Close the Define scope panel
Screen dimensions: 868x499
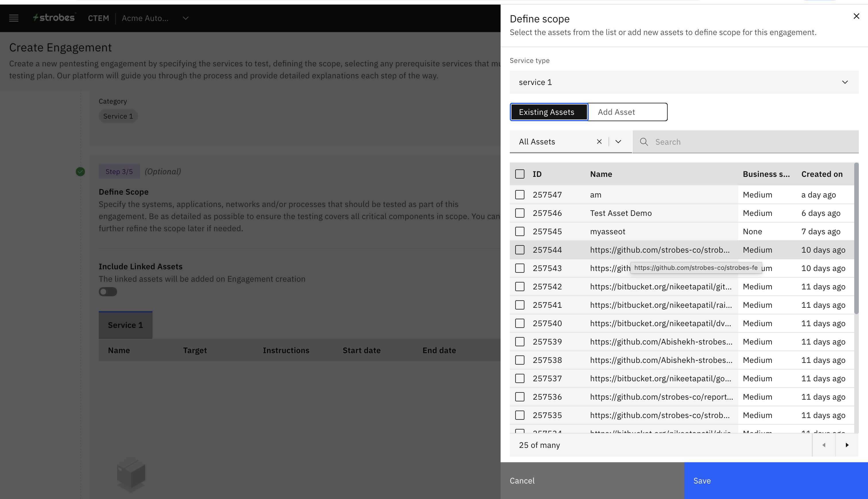point(856,16)
